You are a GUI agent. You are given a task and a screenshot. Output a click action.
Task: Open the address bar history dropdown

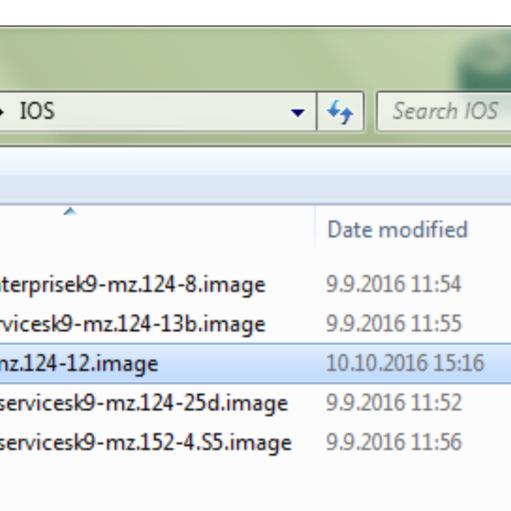point(298,112)
